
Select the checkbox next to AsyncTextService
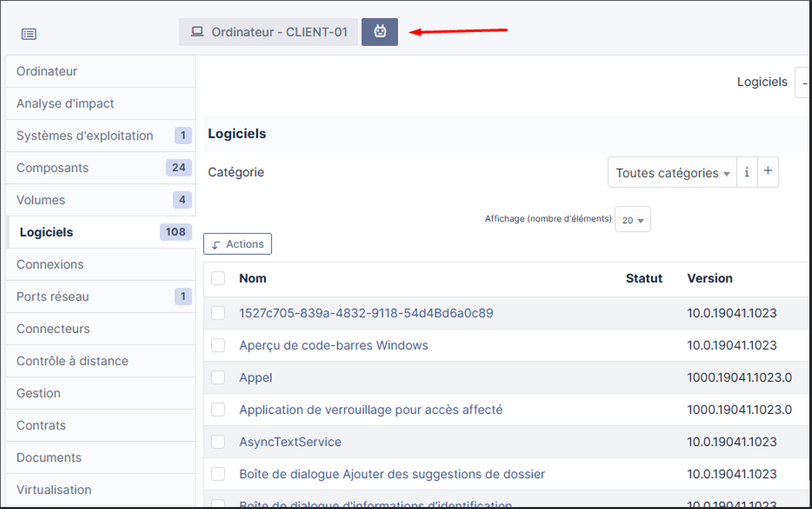[x=218, y=441]
